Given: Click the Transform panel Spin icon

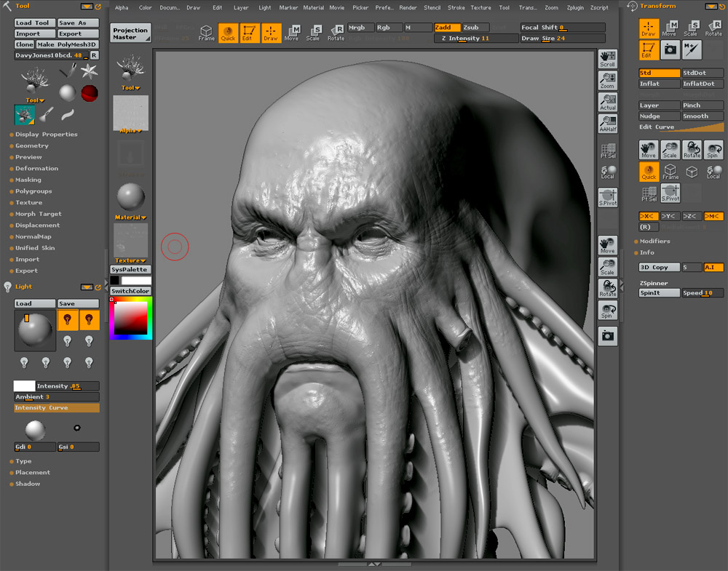Looking at the screenshot, I should [x=713, y=150].
